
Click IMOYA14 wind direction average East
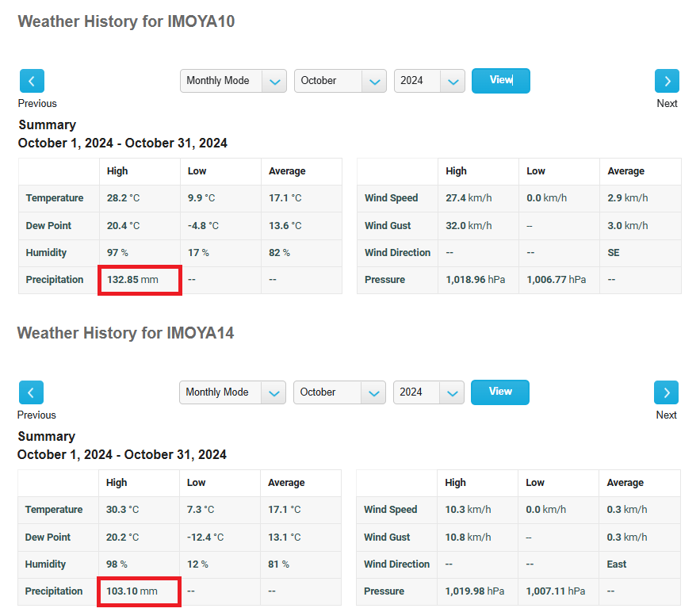tap(617, 564)
